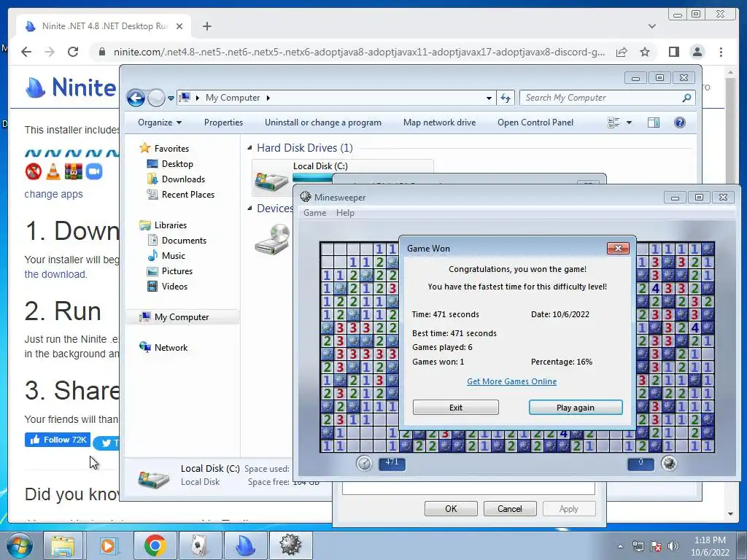Switch to Ninite installer on the taskbar

[x=245, y=545]
